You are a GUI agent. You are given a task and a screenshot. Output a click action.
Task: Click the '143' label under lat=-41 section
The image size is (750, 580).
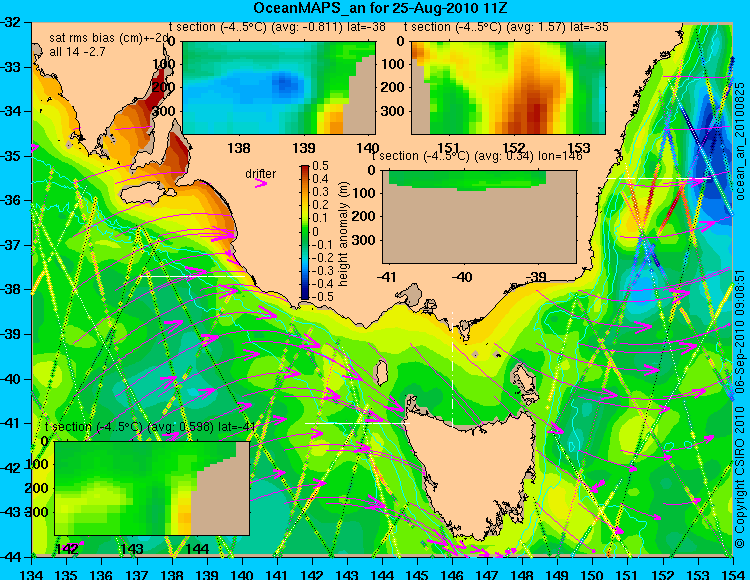132,548
